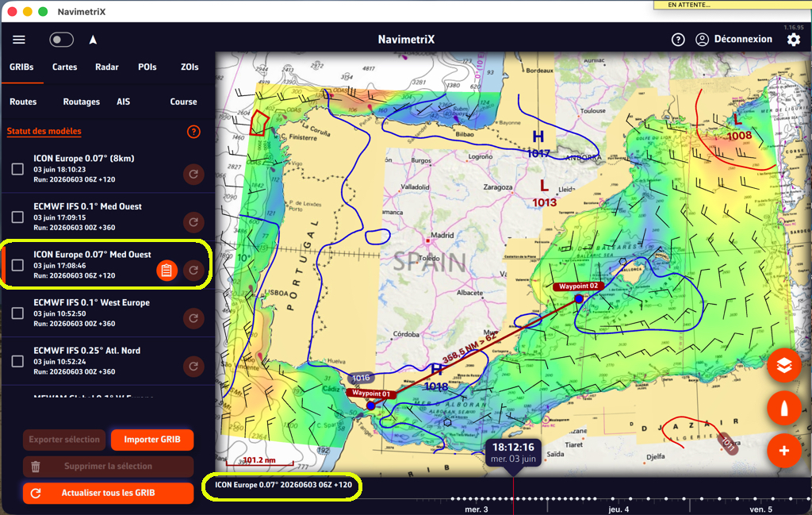Image resolution: width=812 pixels, height=515 pixels.
Task: Refresh the ICON Europe 0.07° (8km) GRIB
Action: (x=193, y=174)
